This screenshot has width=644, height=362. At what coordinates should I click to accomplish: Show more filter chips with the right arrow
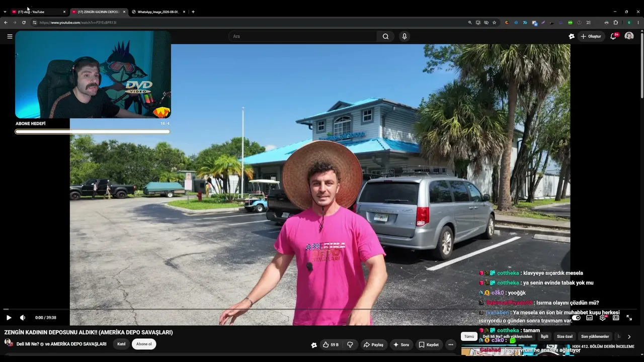629,336
